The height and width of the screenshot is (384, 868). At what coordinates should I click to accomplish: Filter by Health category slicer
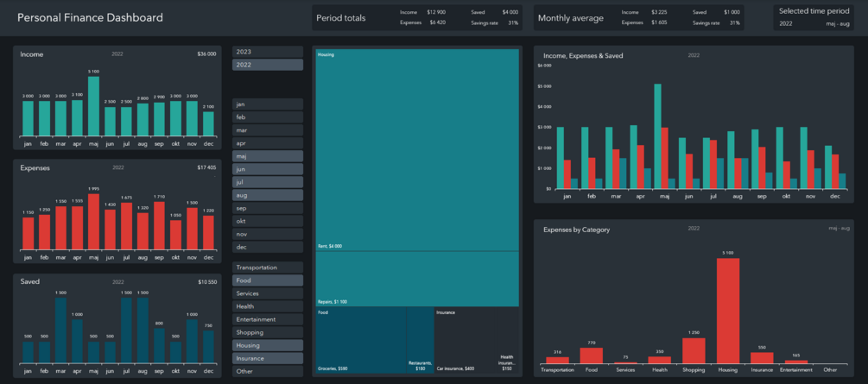[x=268, y=306]
